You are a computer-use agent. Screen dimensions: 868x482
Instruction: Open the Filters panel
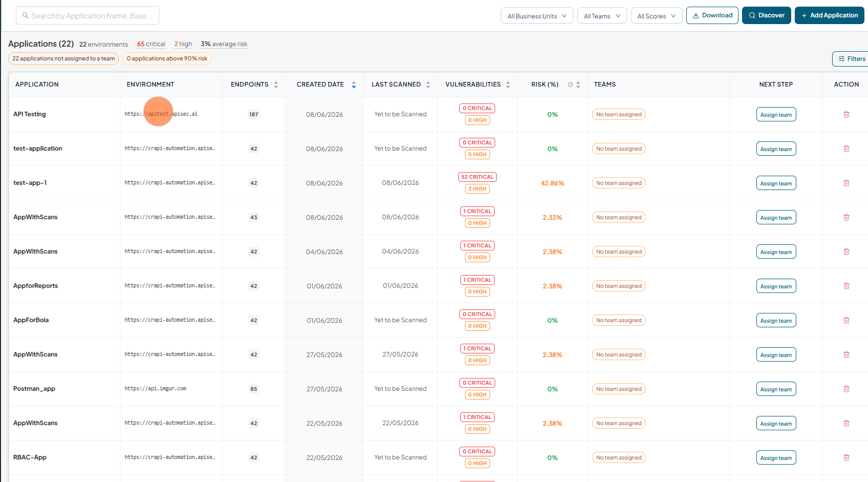pos(851,59)
